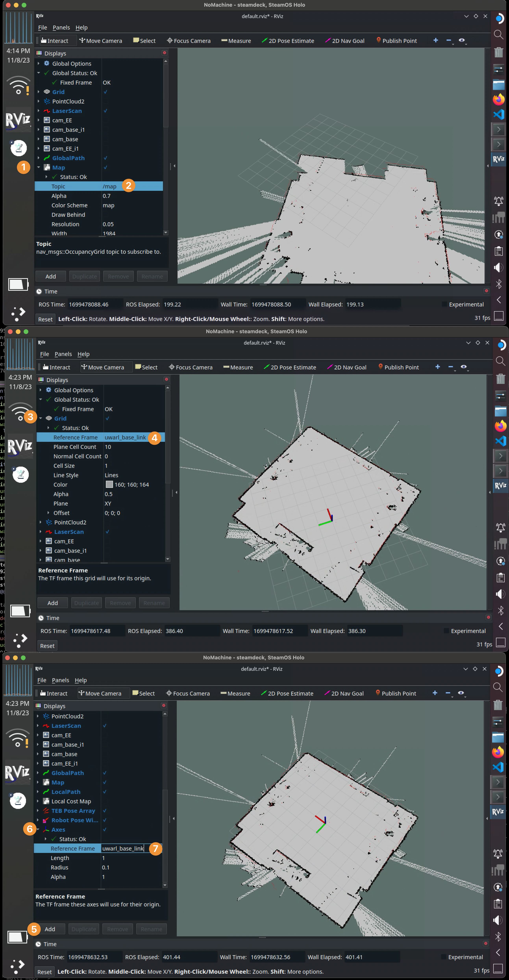This screenshot has width=509, height=980.
Task: Choose 2D Nav Goal in middle RViz window
Action: tap(346, 367)
